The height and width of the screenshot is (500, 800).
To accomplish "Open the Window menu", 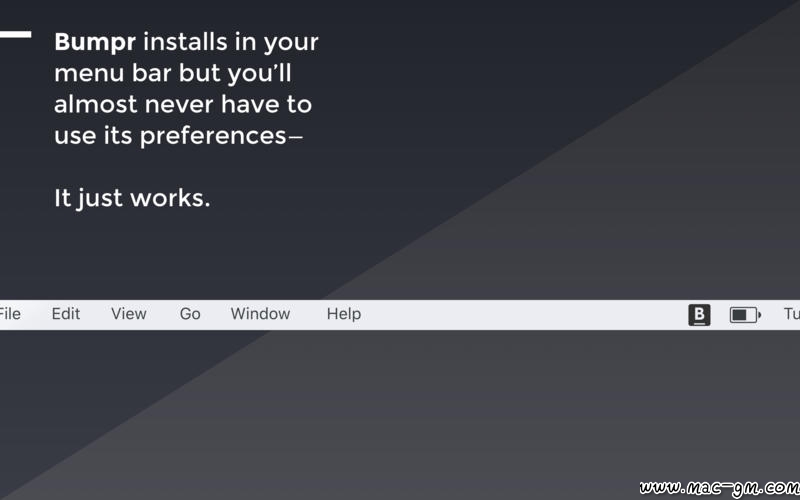I will (x=260, y=314).
